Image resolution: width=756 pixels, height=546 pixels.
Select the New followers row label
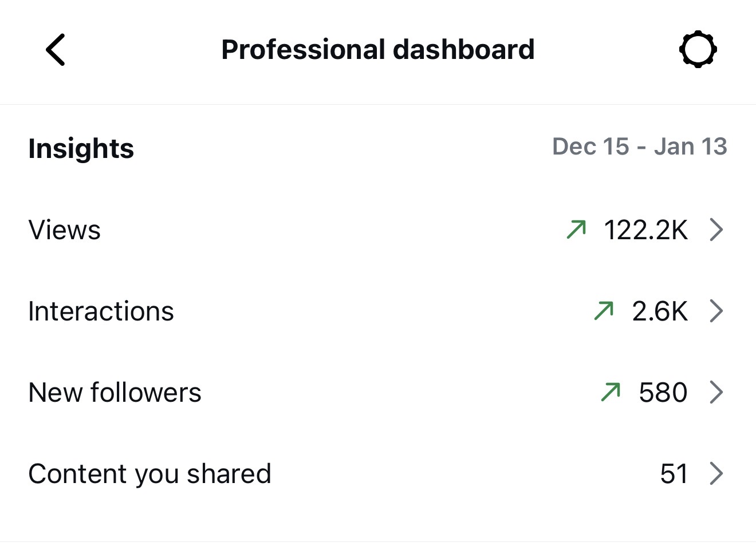[115, 393]
